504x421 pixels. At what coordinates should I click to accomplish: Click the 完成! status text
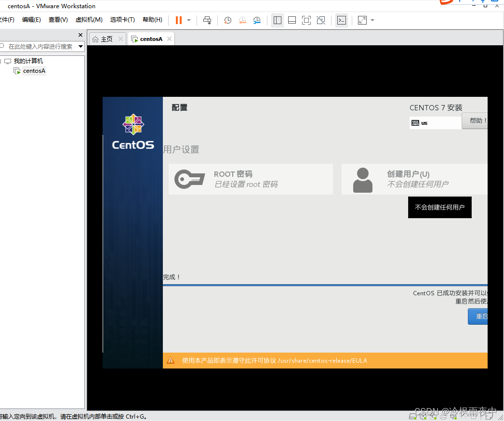coord(172,277)
